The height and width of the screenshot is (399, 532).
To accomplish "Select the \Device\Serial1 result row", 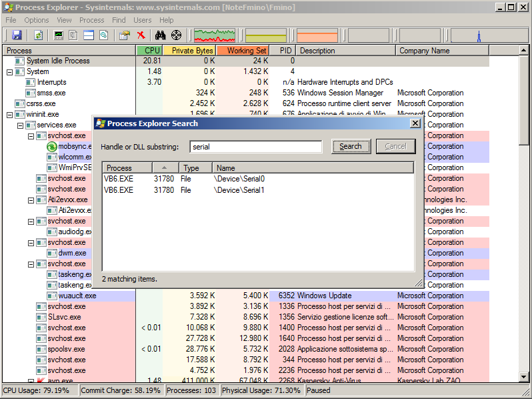I will click(x=258, y=190).
